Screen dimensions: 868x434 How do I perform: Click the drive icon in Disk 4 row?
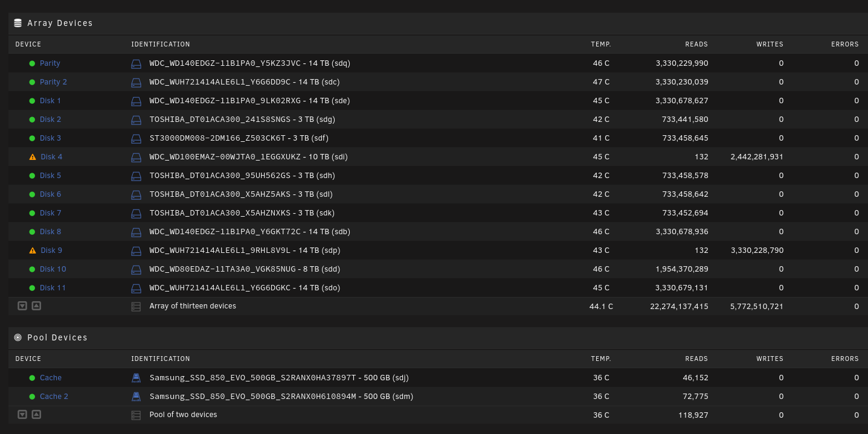pos(136,157)
